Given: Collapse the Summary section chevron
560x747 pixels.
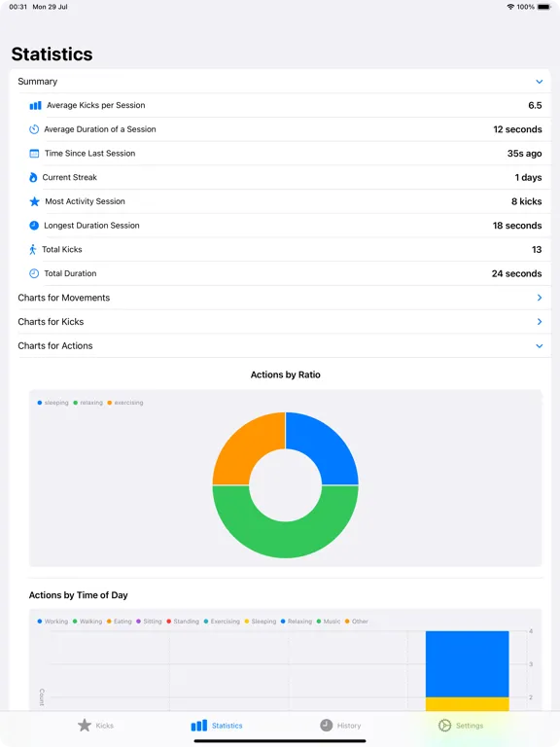Looking at the screenshot, I should [539, 82].
